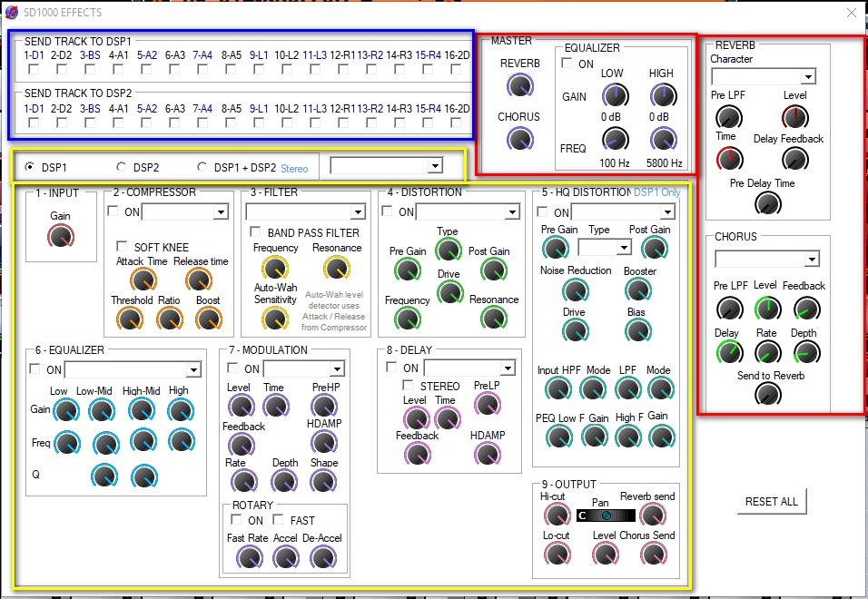Click the Noise Reduction knob
This screenshot has height=599, width=868.
click(576, 290)
